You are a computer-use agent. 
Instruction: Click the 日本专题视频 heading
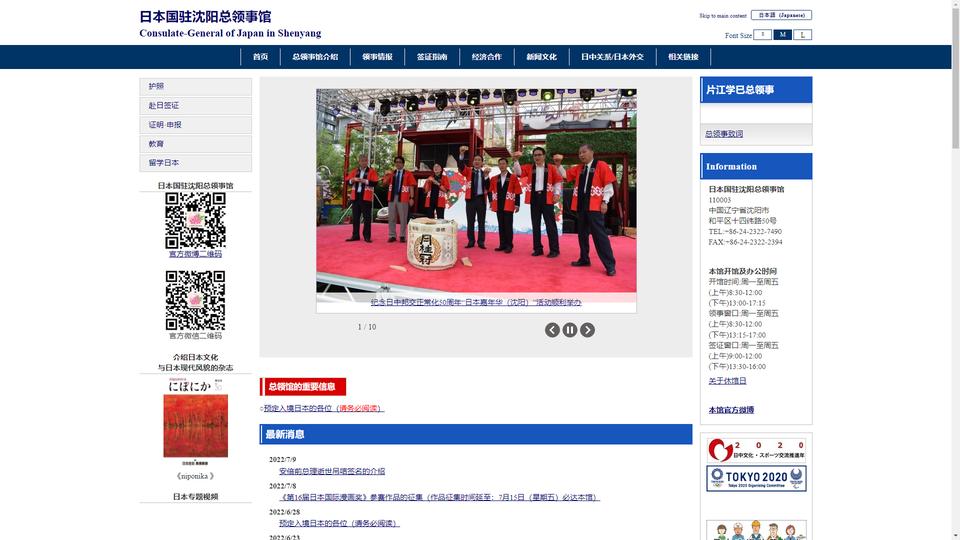click(x=195, y=497)
